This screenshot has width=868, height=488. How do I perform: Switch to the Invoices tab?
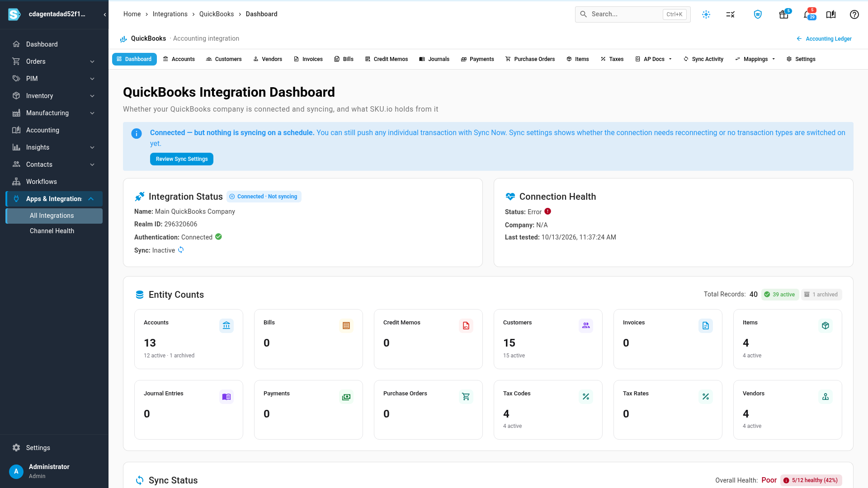(x=308, y=59)
